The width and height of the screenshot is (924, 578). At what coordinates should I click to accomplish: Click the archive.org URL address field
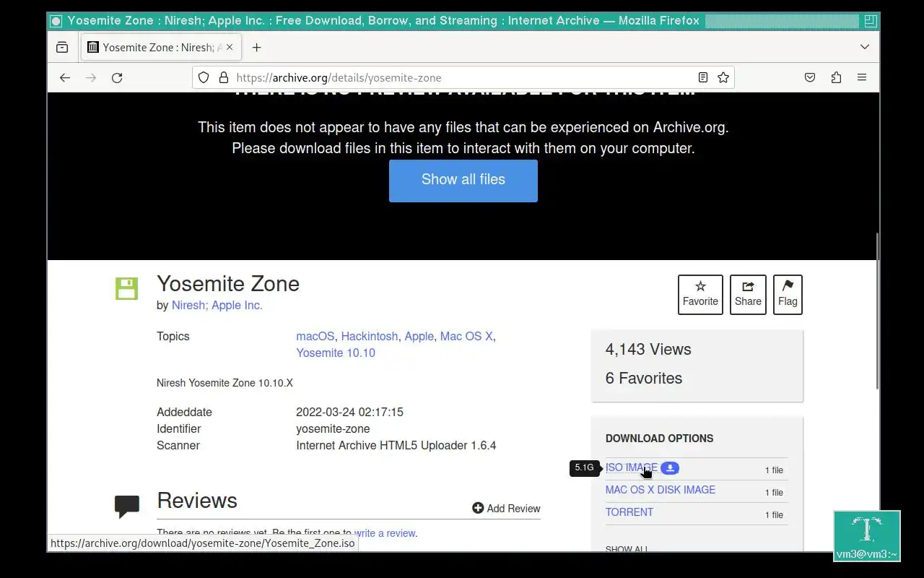tap(462, 77)
